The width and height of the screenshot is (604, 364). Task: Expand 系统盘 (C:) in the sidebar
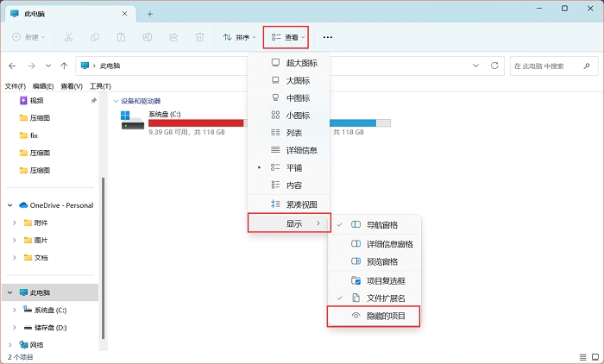pos(15,310)
